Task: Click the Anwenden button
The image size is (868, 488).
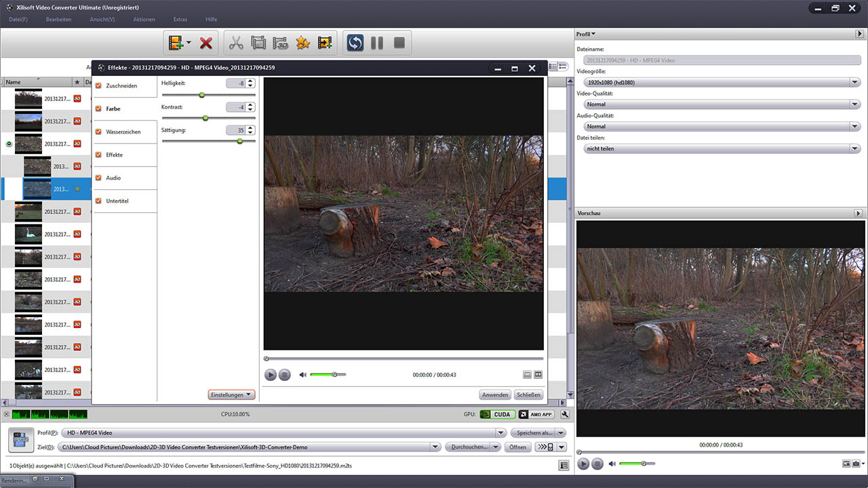Action: click(495, 394)
